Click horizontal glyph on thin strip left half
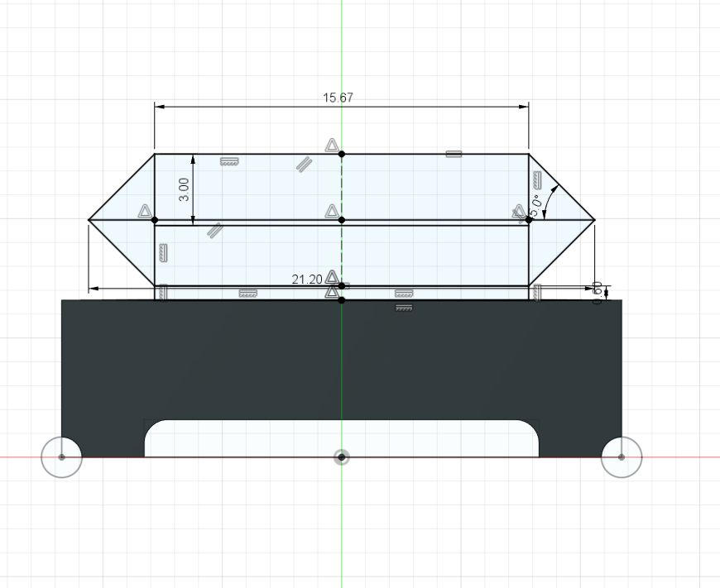This screenshot has width=720, height=588. click(248, 294)
